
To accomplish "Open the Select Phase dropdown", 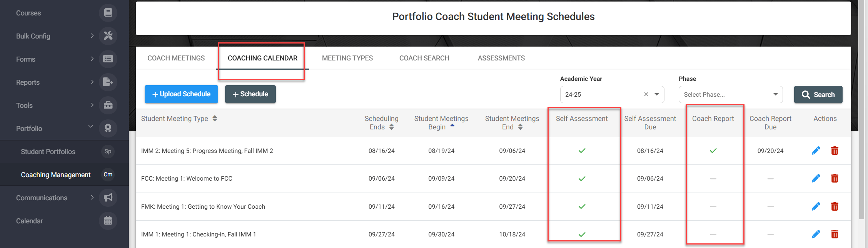I will coord(730,94).
